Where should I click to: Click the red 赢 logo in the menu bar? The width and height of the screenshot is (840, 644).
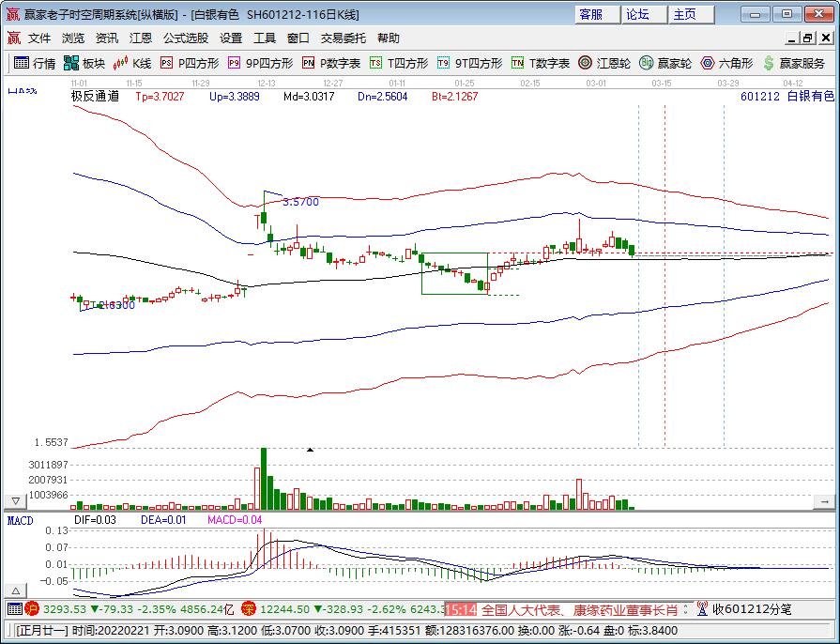(14, 38)
